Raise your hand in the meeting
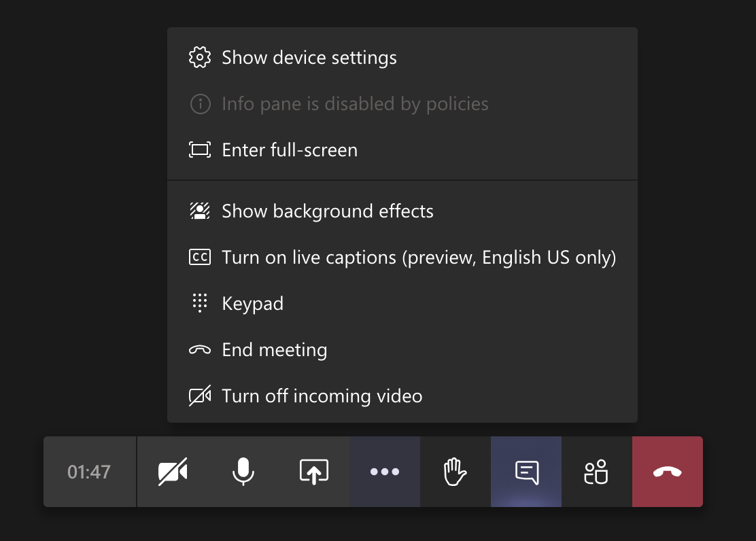Screen dimensions: 756x541 456,472
